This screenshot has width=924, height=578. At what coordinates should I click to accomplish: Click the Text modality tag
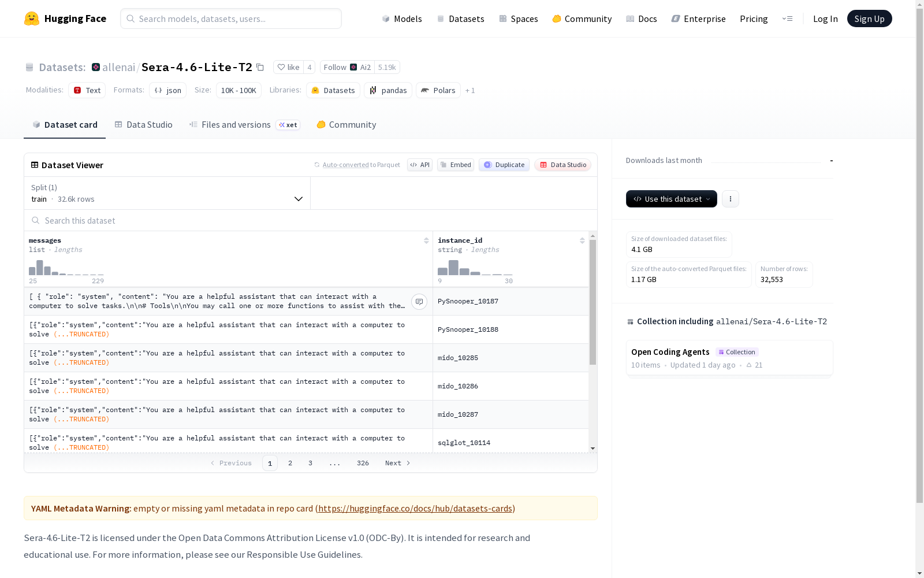[87, 90]
